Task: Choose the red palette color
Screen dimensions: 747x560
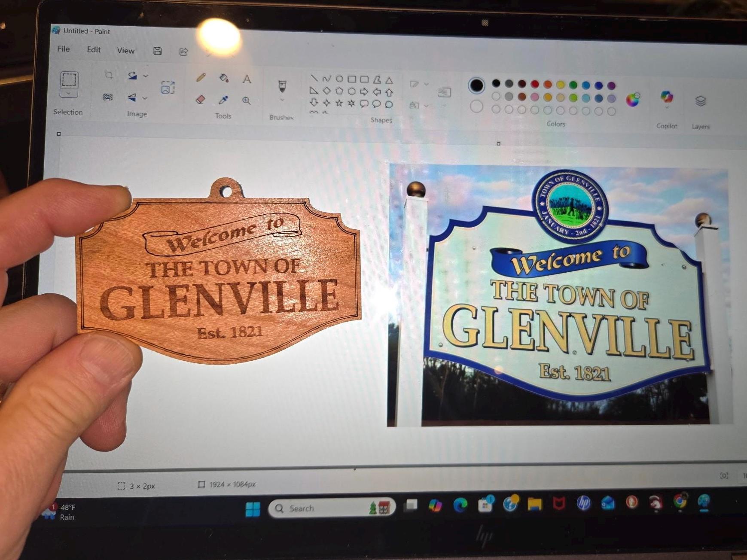Action: [535, 84]
